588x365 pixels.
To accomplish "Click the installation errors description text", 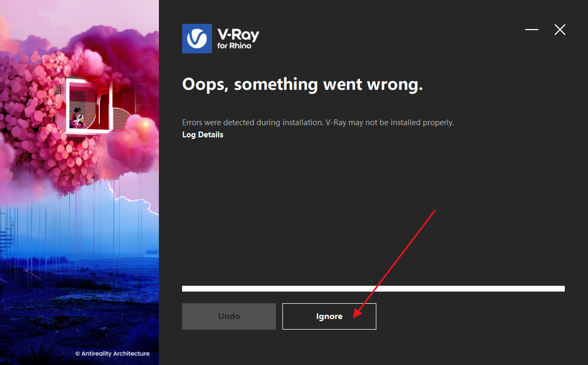I will tap(318, 123).
